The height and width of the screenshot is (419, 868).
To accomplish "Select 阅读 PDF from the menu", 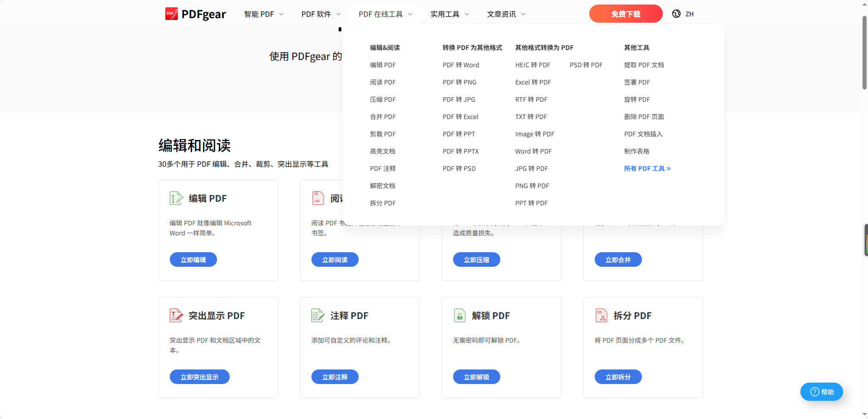I will click(383, 82).
